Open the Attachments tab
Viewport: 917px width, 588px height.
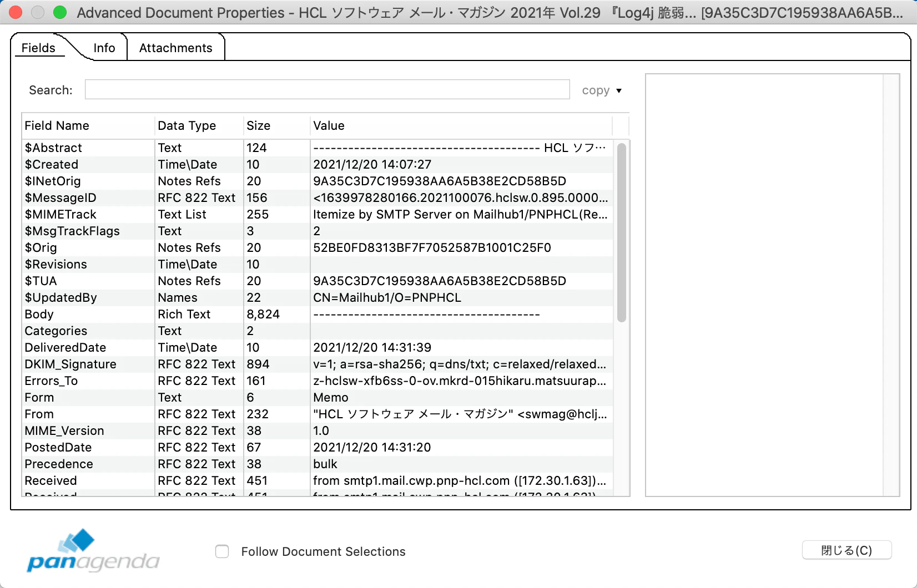point(176,48)
